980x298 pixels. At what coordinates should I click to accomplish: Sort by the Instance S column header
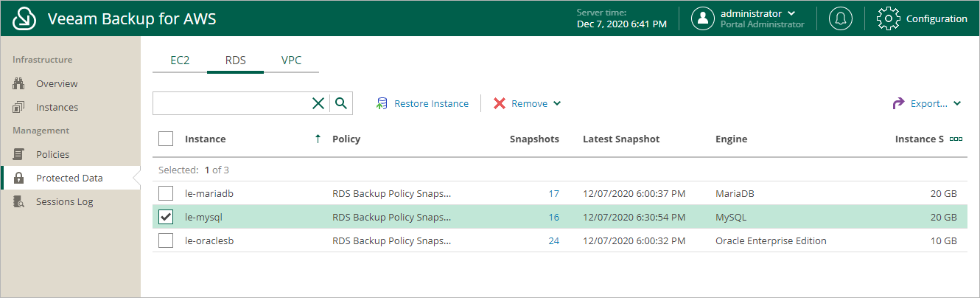pyautogui.click(x=920, y=139)
